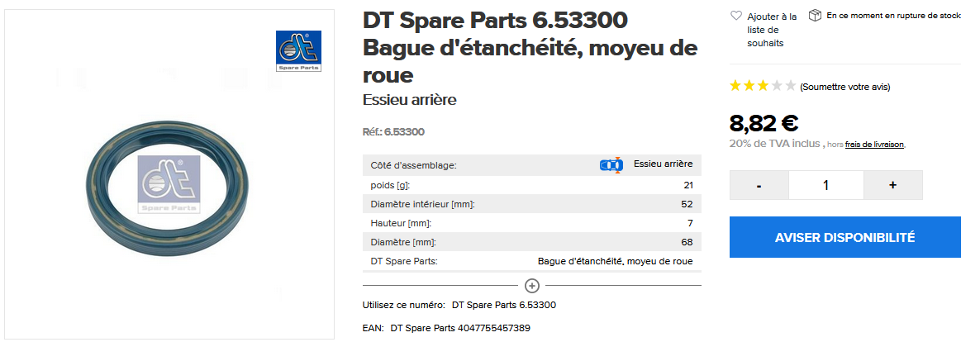The height and width of the screenshot is (342, 980).
Task: Click the wishlist heart icon
Action: click(x=736, y=16)
